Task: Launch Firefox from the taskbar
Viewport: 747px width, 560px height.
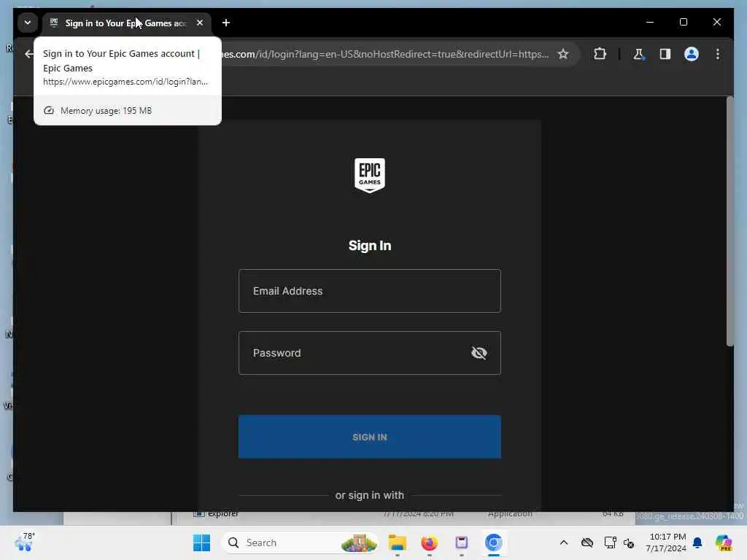Action: pos(429,542)
